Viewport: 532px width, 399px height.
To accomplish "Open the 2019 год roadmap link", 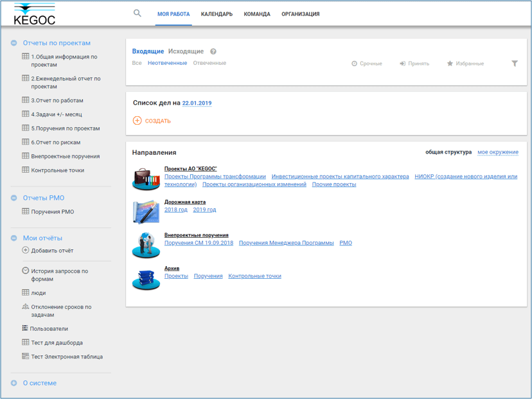I will click(204, 209).
